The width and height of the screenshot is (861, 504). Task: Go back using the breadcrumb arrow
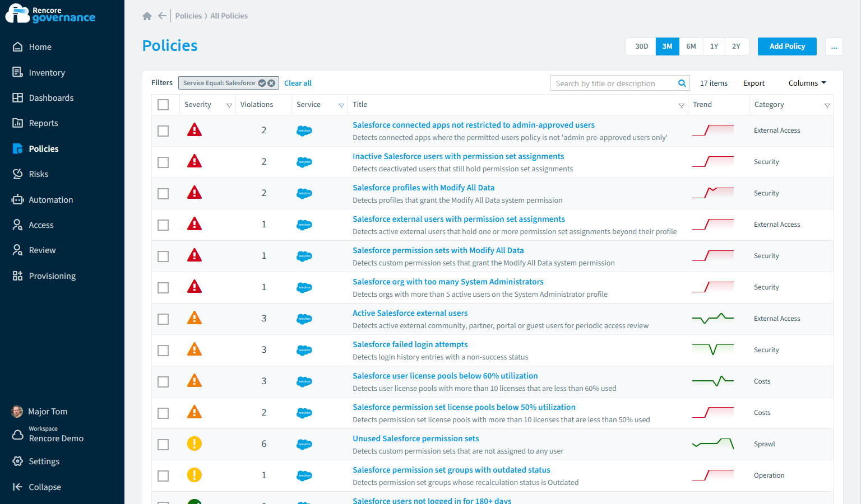pyautogui.click(x=162, y=16)
